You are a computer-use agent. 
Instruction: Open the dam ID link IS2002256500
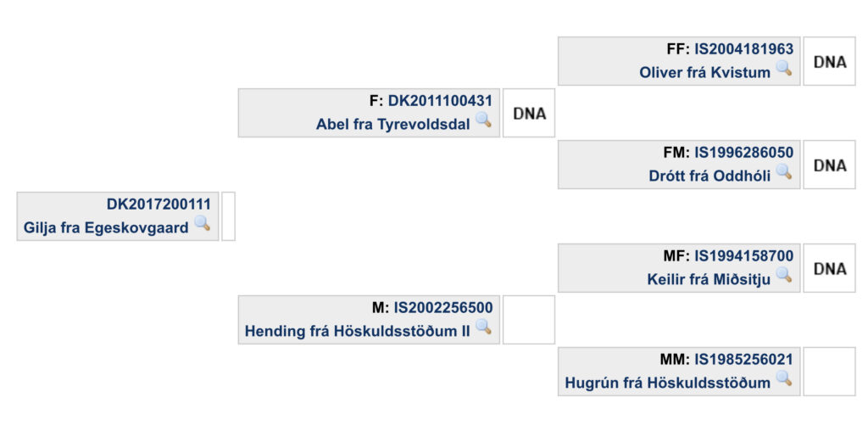443,307
